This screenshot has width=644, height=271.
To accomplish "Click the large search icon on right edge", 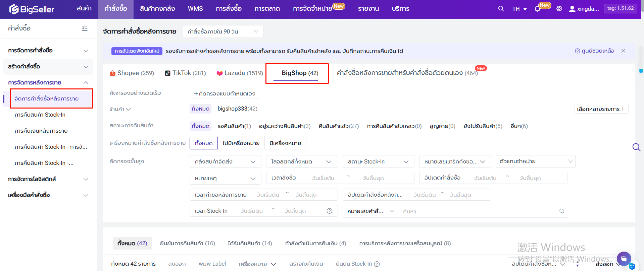I will pyautogui.click(x=636, y=147).
